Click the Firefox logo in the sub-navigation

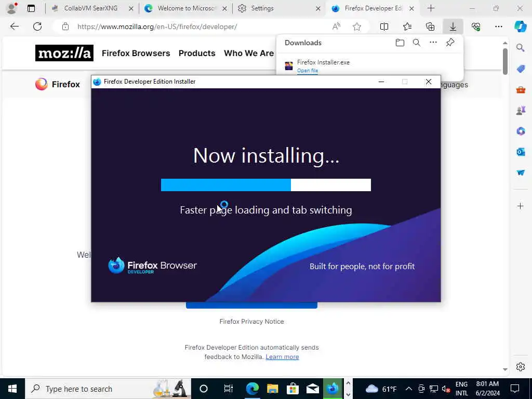[x=57, y=84]
